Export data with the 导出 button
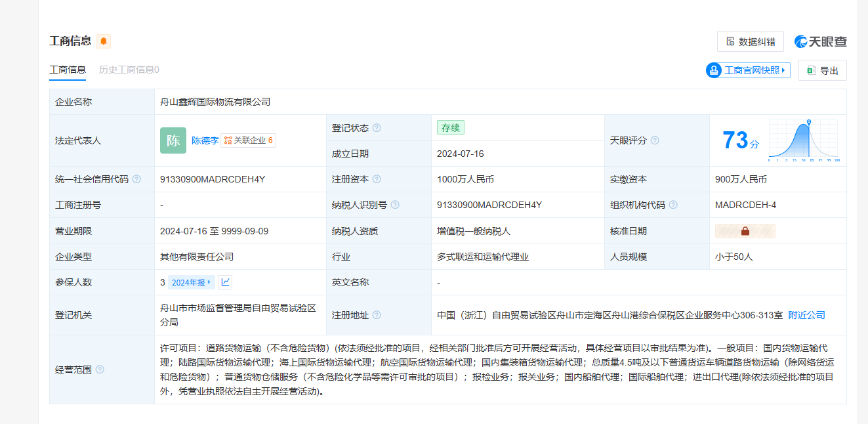Screen dimensions: 868x424 point(822,70)
